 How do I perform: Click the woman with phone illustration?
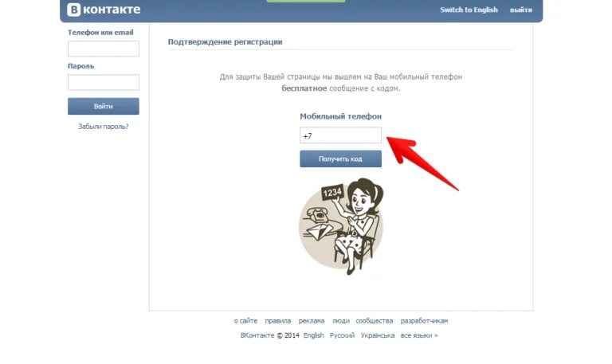pyautogui.click(x=341, y=226)
